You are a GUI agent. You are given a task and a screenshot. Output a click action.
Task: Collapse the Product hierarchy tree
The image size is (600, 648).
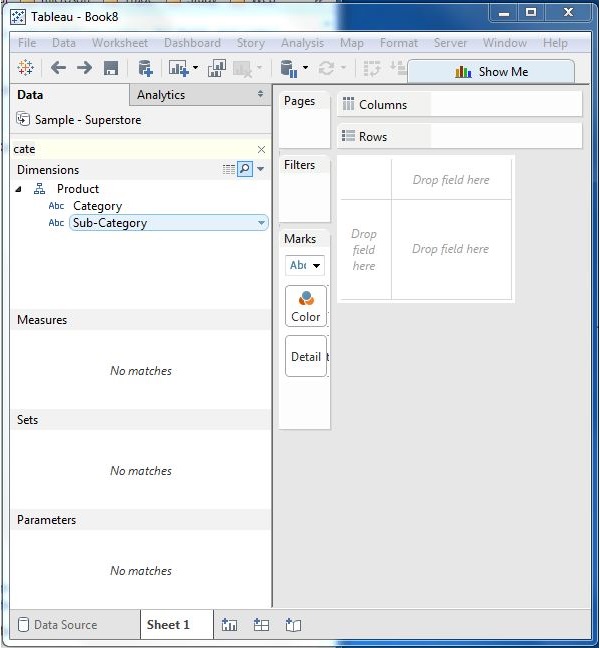click(19, 189)
